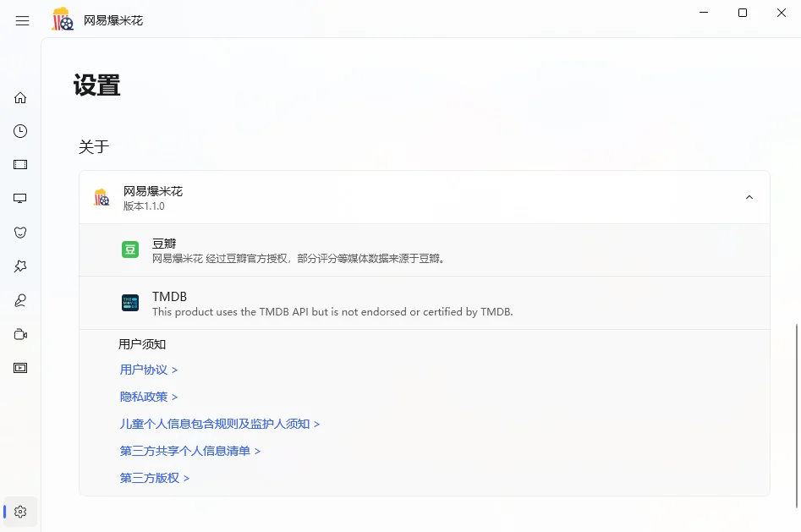This screenshot has height=532, width=801.
Task: Click the 关于 section heading
Action: tap(94, 147)
